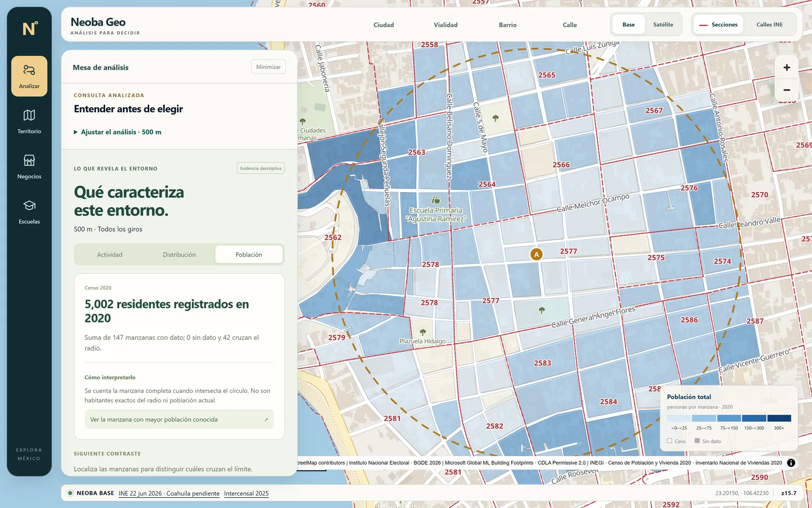Toggle the Sin dato legend checkbox

click(697, 441)
